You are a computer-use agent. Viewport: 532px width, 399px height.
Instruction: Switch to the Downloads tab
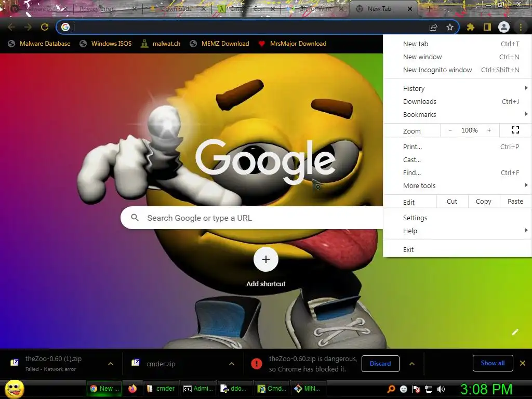[x=177, y=9]
